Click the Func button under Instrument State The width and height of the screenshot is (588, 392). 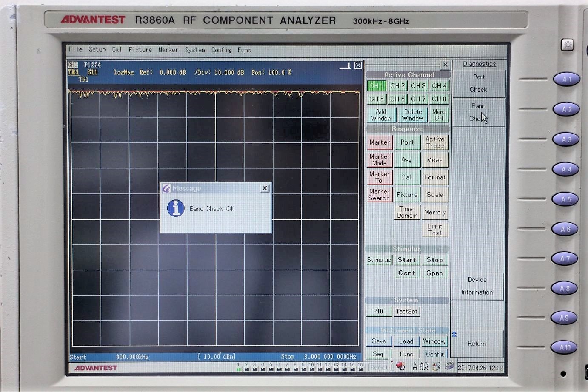tap(406, 354)
